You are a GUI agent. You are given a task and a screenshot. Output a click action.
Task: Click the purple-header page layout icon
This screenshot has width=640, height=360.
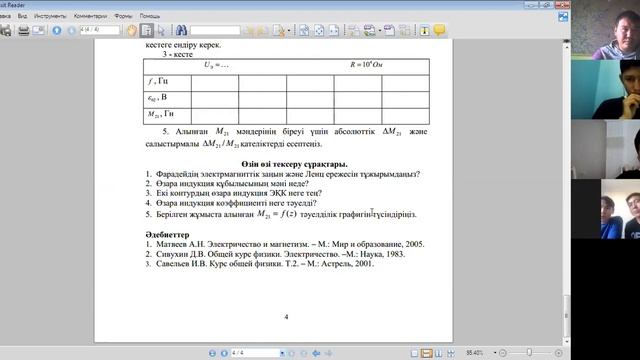389,31
